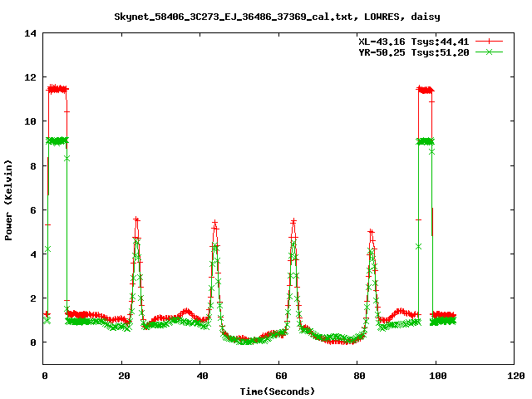Click the first green calibration plateau near 9 K
The height and width of the screenshot is (399, 532).
(x=57, y=140)
